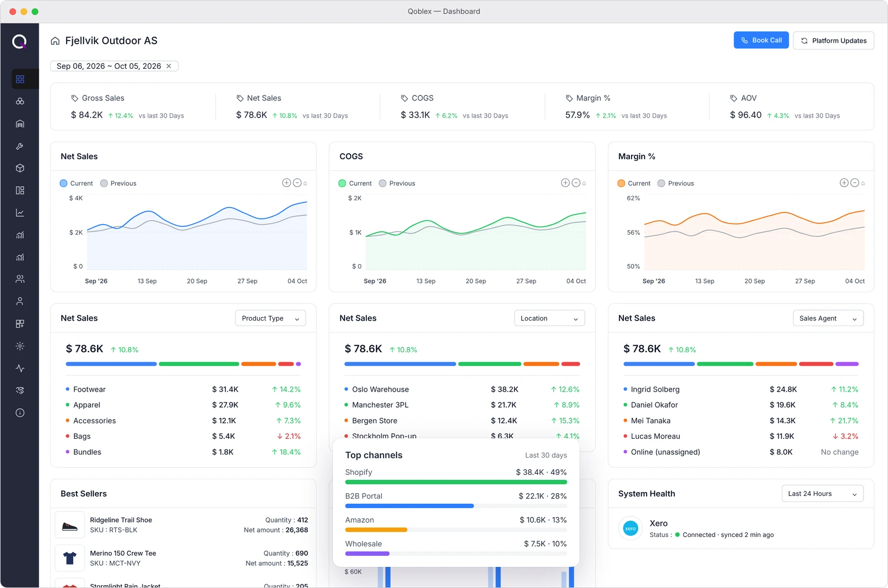Open the Location dropdown
888x588 pixels.
click(549, 318)
